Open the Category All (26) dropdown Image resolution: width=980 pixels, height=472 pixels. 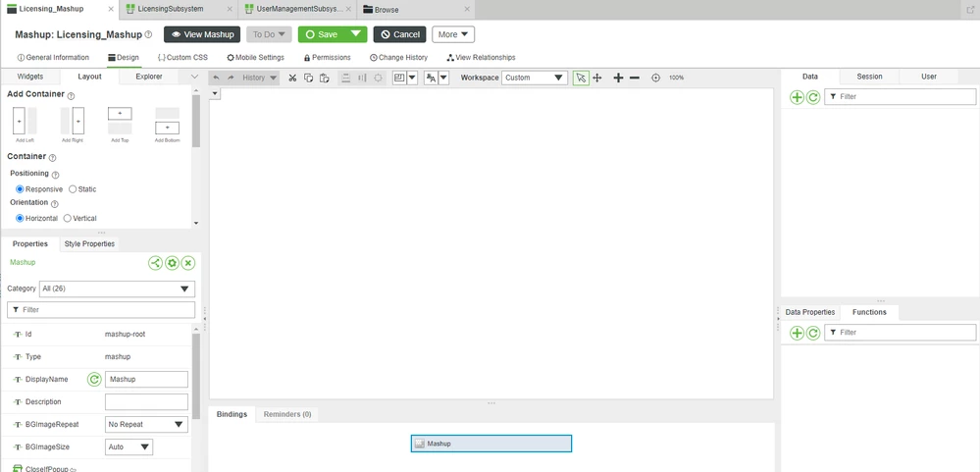pos(117,288)
